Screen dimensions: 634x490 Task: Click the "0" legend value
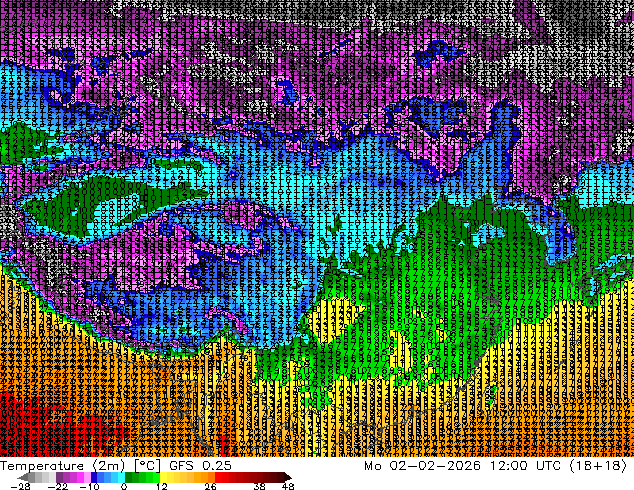(x=124, y=486)
